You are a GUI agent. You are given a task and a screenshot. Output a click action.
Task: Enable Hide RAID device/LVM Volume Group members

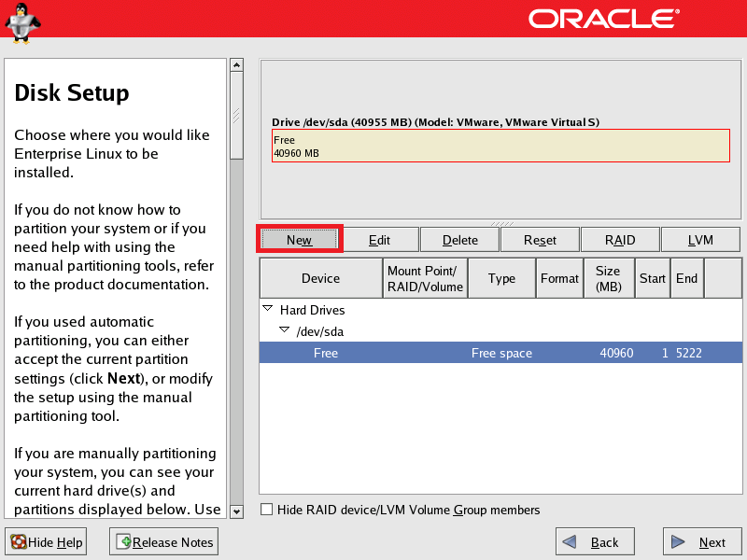point(267,510)
